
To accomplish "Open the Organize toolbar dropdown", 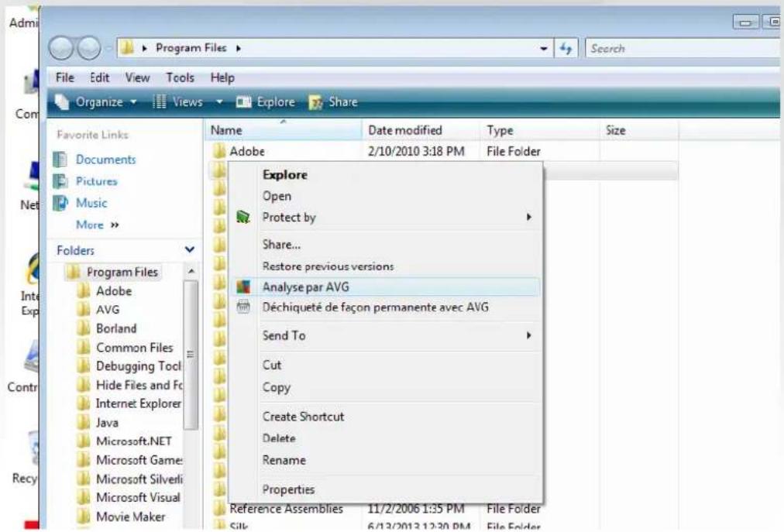I will [95, 102].
